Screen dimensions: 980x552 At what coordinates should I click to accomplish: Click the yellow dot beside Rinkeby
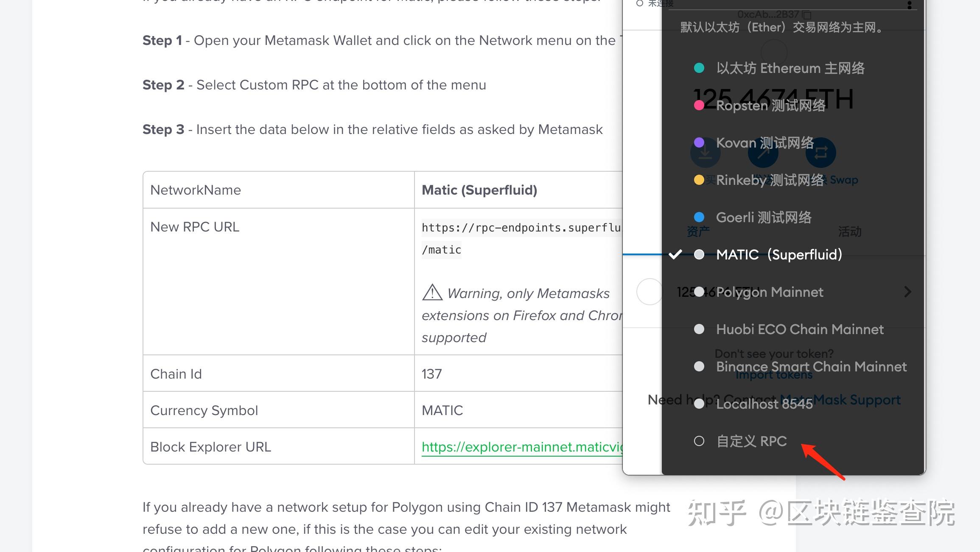pos(699,180)
